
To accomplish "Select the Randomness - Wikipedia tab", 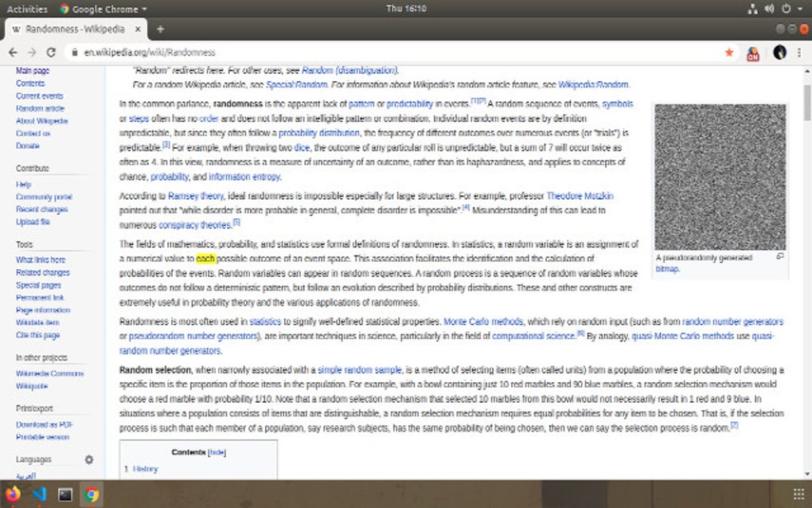I will click(x=76, y=29).
